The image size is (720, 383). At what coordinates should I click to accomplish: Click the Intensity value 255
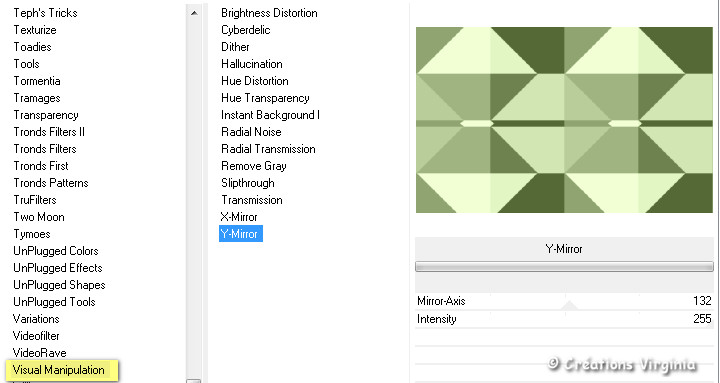pos(702,319)
